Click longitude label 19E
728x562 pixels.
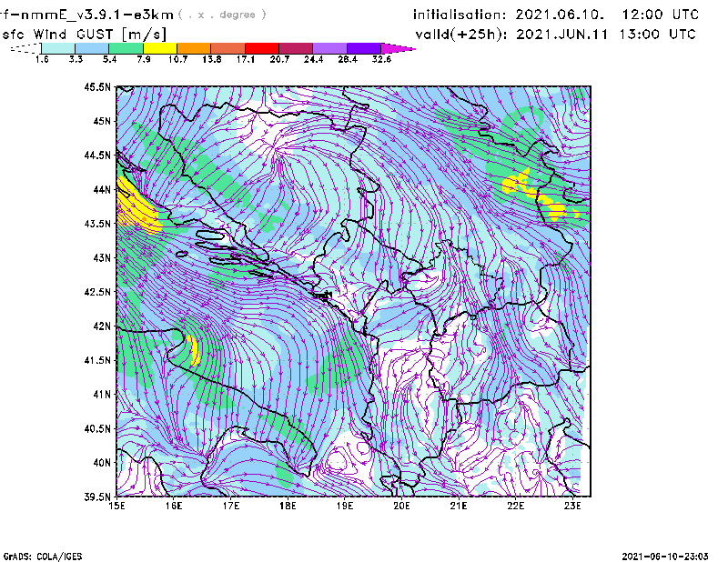pyautogui.click(x=345, y=506)
